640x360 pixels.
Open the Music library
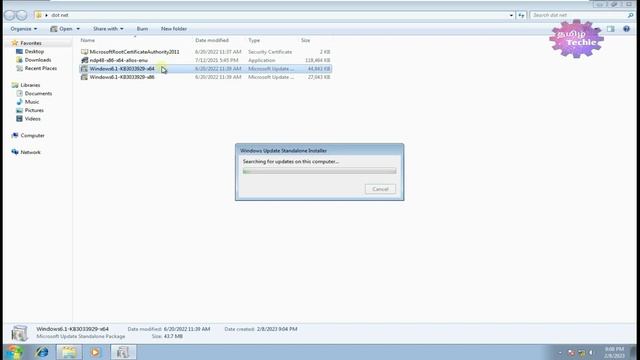32,102
